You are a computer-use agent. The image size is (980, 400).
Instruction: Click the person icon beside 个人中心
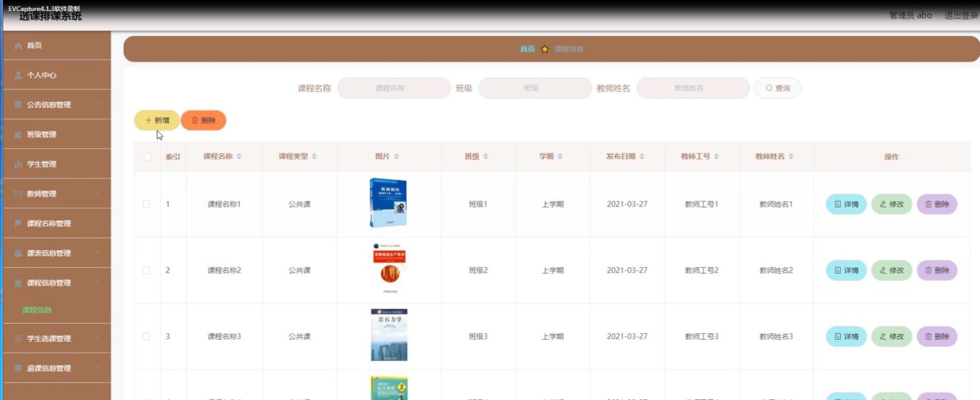point(18,75)
